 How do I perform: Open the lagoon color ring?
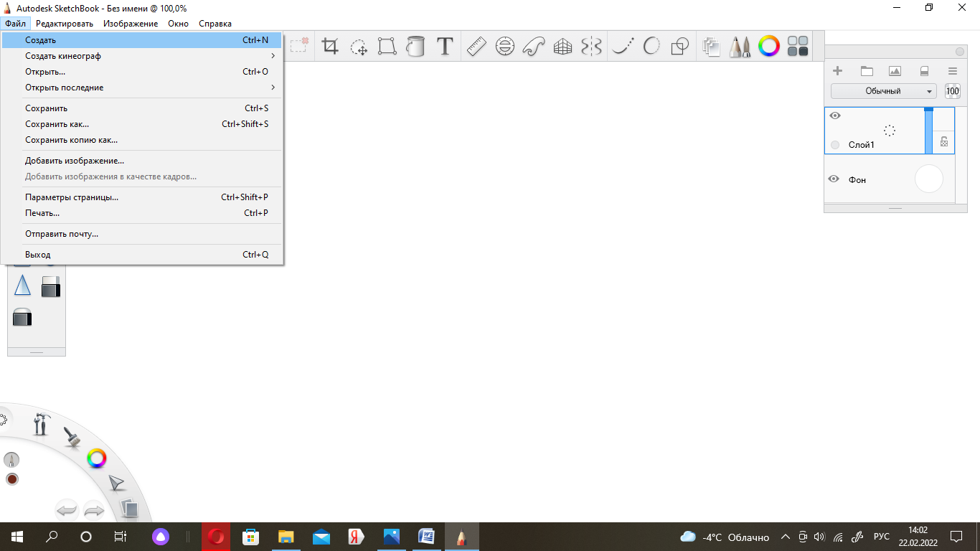click(x=97, y=458)
